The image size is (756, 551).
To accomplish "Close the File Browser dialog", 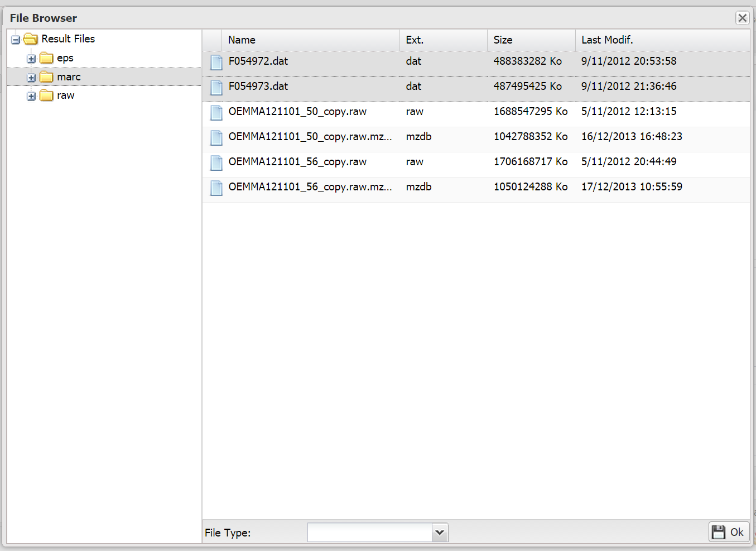I will (x=742, y=18).
